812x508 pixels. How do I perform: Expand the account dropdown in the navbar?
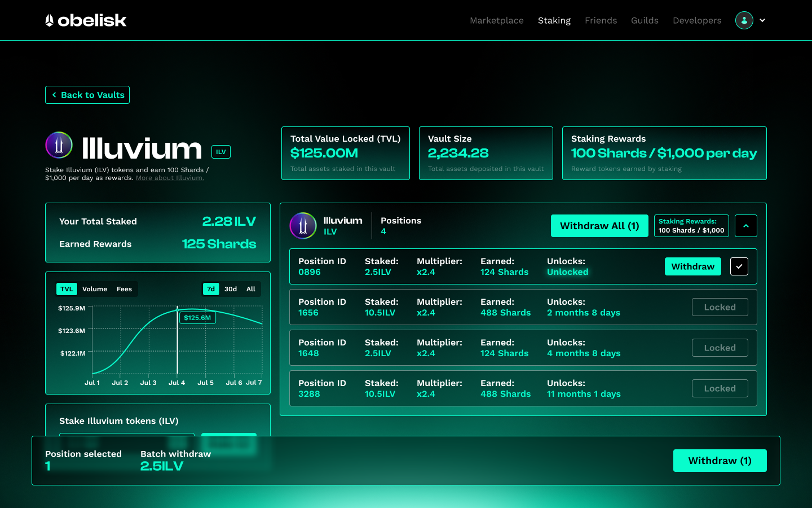pyautogui.click(x=762, y=20)
